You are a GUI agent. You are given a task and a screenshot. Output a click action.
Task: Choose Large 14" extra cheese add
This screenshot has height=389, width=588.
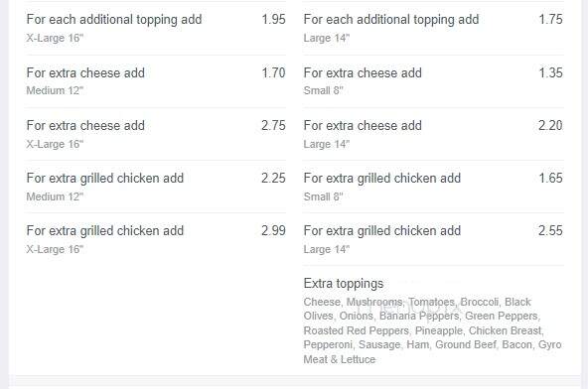click(433, 134)
